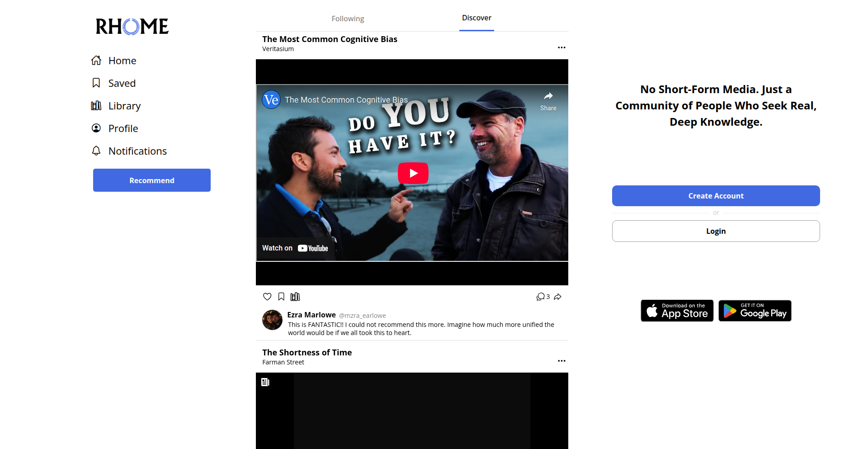Open video title link in player

tap(346, 100)
